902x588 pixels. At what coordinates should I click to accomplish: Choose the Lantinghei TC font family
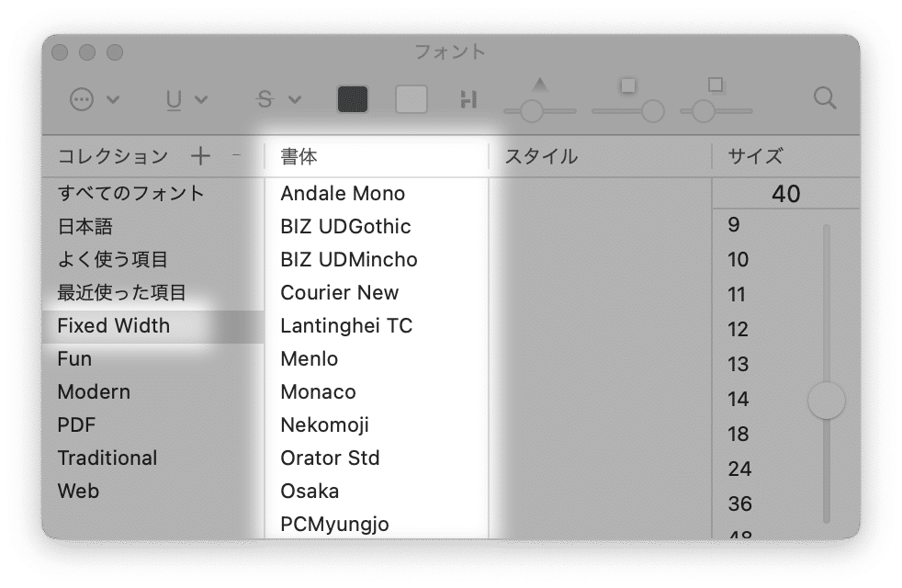pyautogui.click(x=377, y=326)
